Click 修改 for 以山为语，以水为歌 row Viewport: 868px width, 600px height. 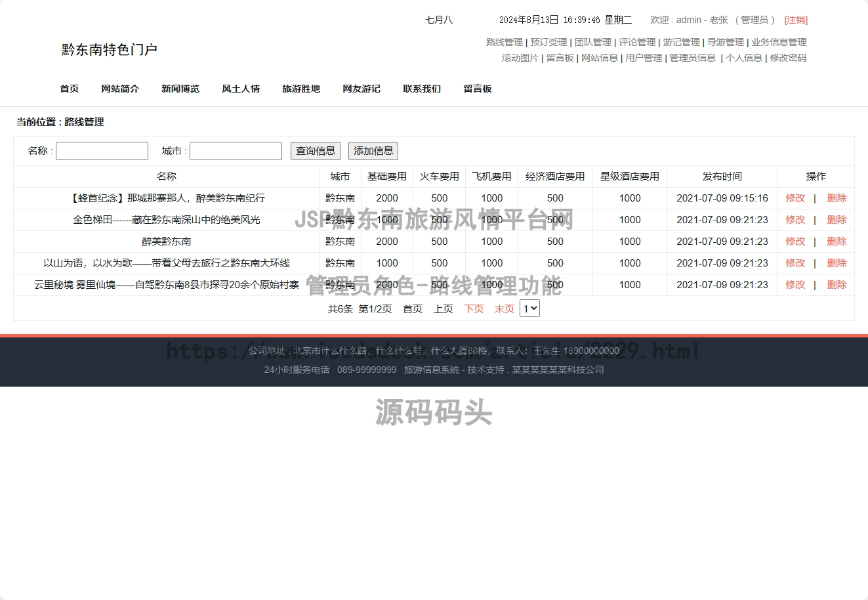(795, 263)
